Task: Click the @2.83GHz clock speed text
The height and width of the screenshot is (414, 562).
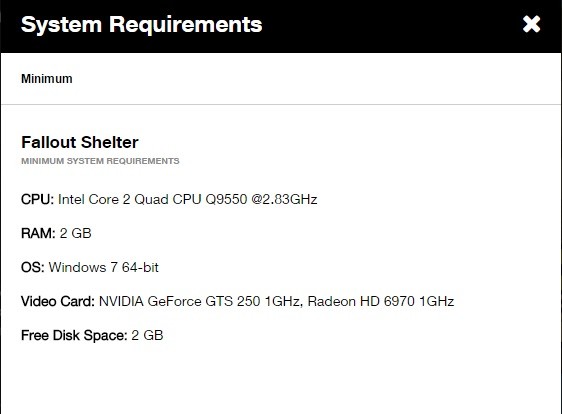Action: click(284, 199)
